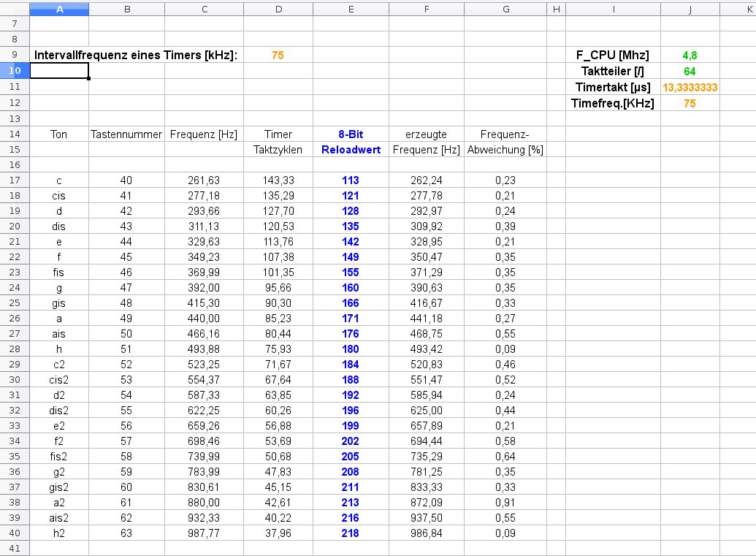
Task: Click the 'Intervallfrequenz eines Timers [kHz]:' label
Action: (135, 55)
